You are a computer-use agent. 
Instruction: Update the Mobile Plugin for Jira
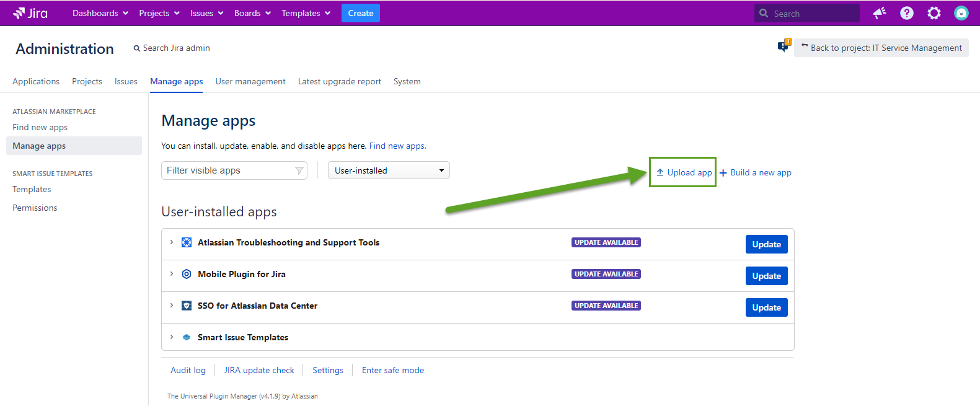pos(766,276)
